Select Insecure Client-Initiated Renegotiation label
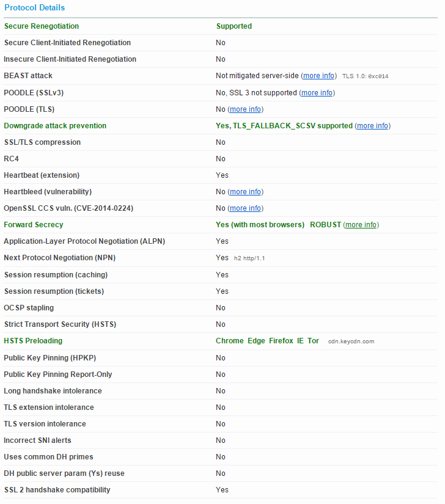This screenshot has height=504, width=445. tap(70, 59)
